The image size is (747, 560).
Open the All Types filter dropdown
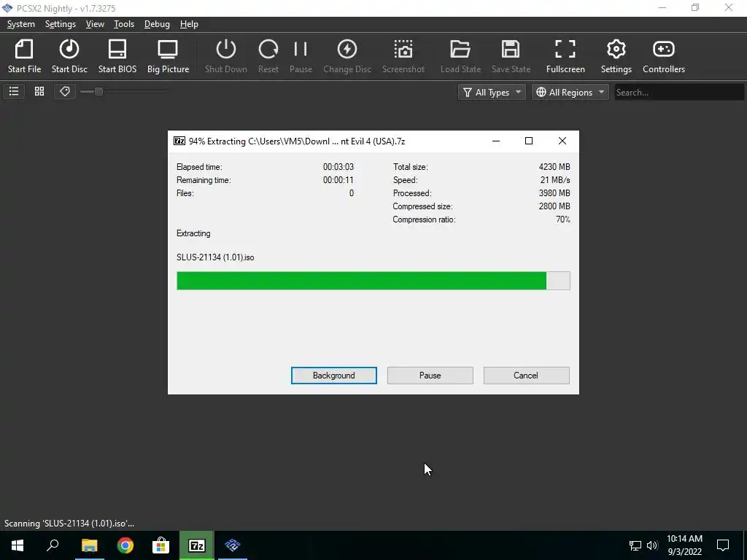(492, 92)
